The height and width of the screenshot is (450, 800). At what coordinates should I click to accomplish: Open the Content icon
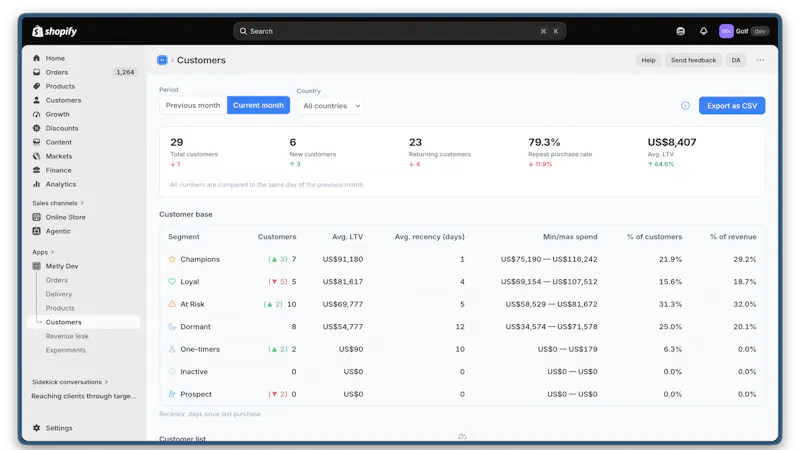point(36,142)
